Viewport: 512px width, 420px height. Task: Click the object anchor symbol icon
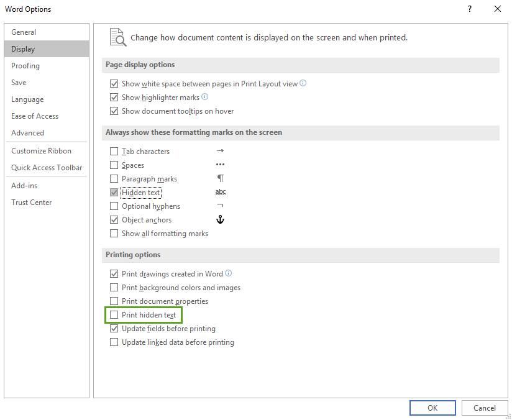(x=220, y=220)
